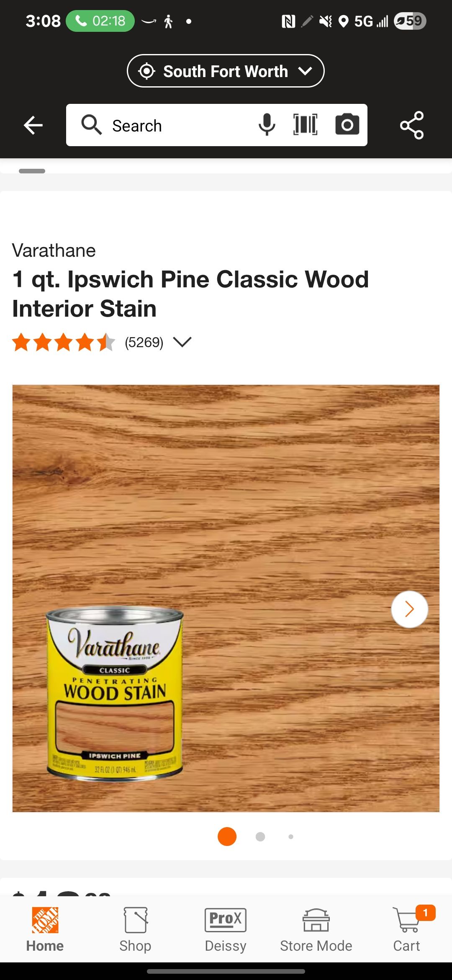Select the first orange carousel dot
This screenshot has width=452, height=980.
coord(227,836)
